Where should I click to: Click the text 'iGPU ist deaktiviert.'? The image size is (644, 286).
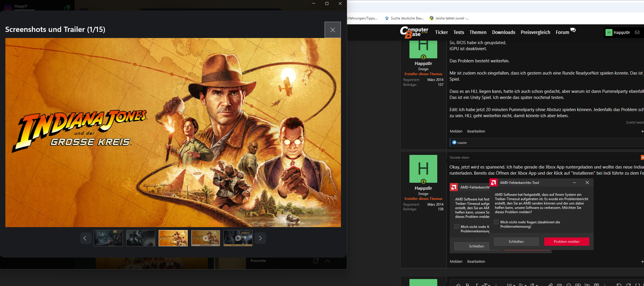[468, 49]
